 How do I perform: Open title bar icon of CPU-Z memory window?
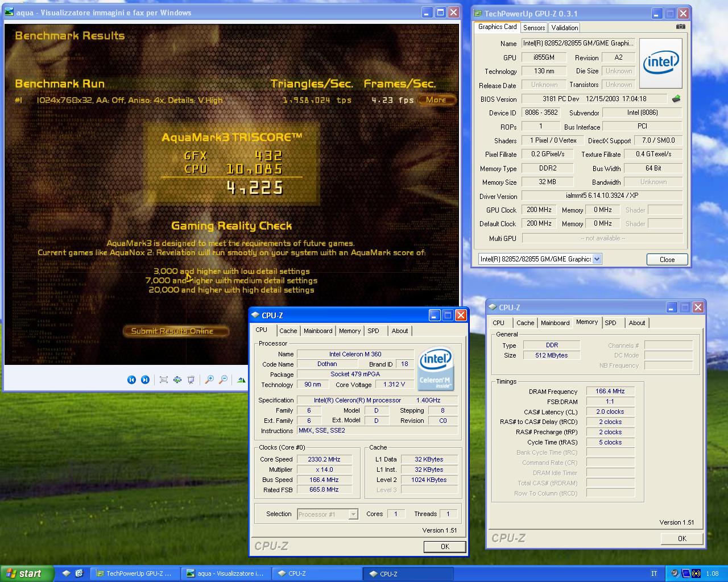[493, 307]
